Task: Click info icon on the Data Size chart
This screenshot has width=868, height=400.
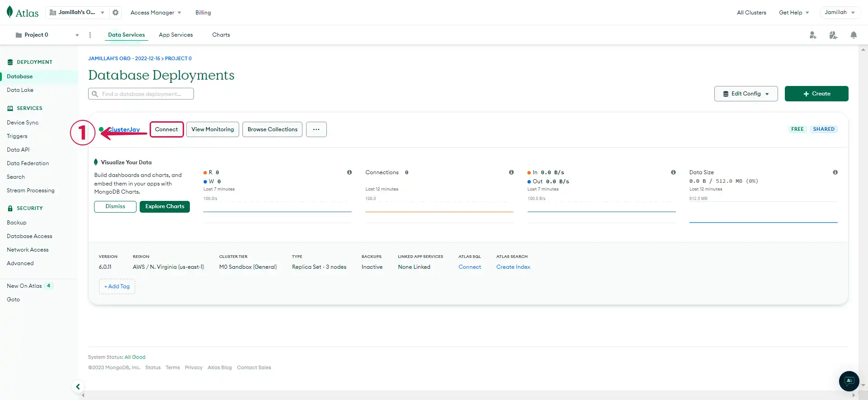Action: (835, 172)
